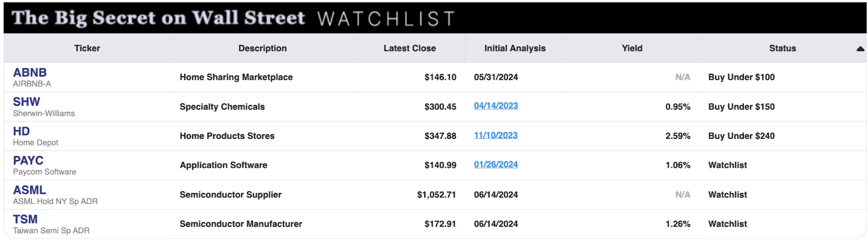This screenshot has width=868, height=243.
Task: Sort by the Status column header
Action: click(x=782, y=48)
